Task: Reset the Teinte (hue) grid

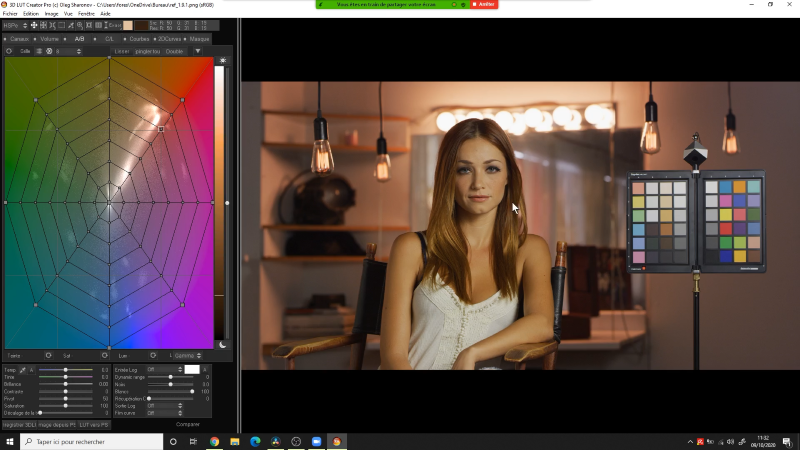Action: [x=48, y=355]
